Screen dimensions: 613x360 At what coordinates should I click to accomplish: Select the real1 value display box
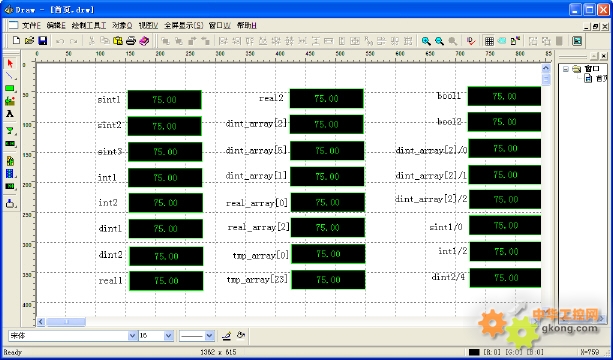pyautogui.click(x=166, y=281)
